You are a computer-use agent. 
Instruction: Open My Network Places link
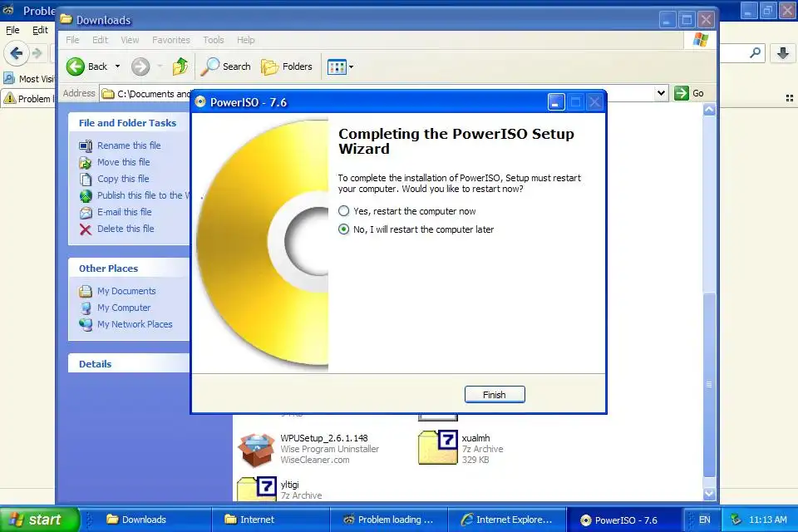click(135, 324)
